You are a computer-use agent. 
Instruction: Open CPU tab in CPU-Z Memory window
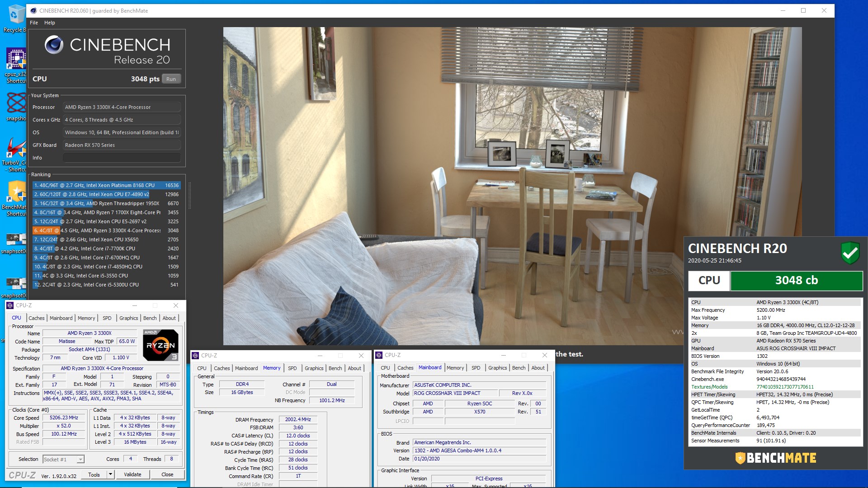tap(202, 368)
